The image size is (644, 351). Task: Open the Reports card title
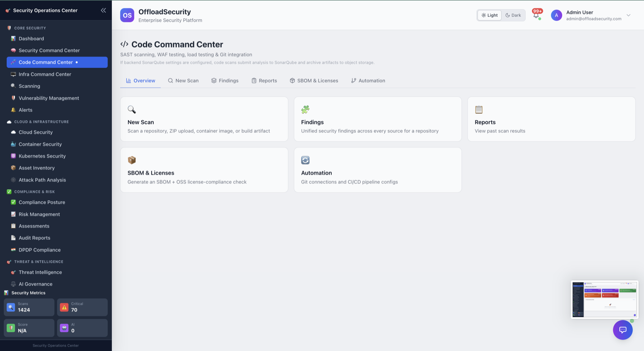(x=485, y=122)
